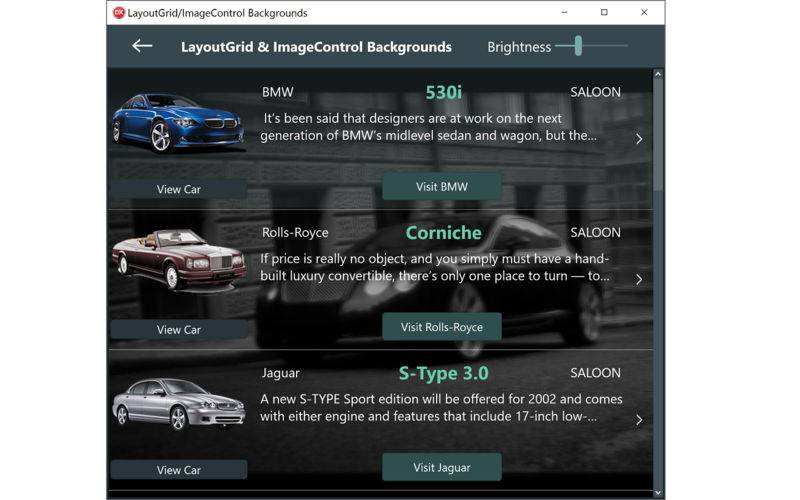This screenshot has width=800, height=500.
Task: Click the description starting "If price is really"
Action: click(x=435, y=267)
